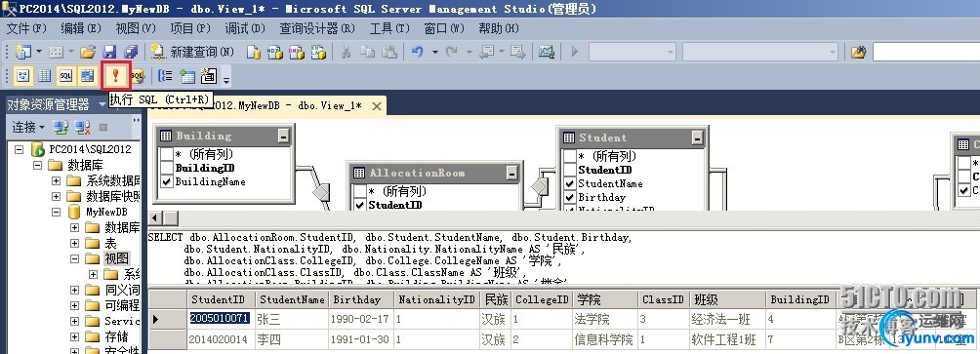Open the Undo history dropdown arrow
980x354 pixels.
[x=435, y=52]
